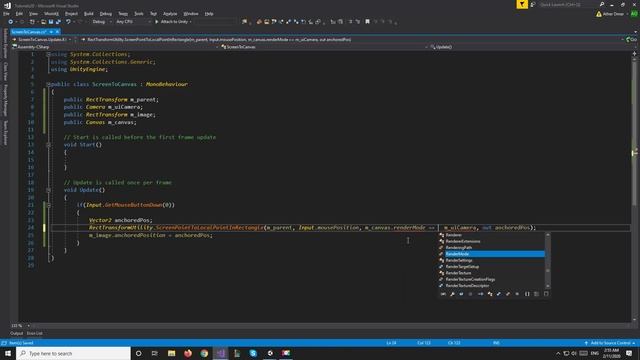Click the feedback icon beside Quick Launch
Image resolution: width=640 pixels, height=360 pixels.
(x=533, y=4)
